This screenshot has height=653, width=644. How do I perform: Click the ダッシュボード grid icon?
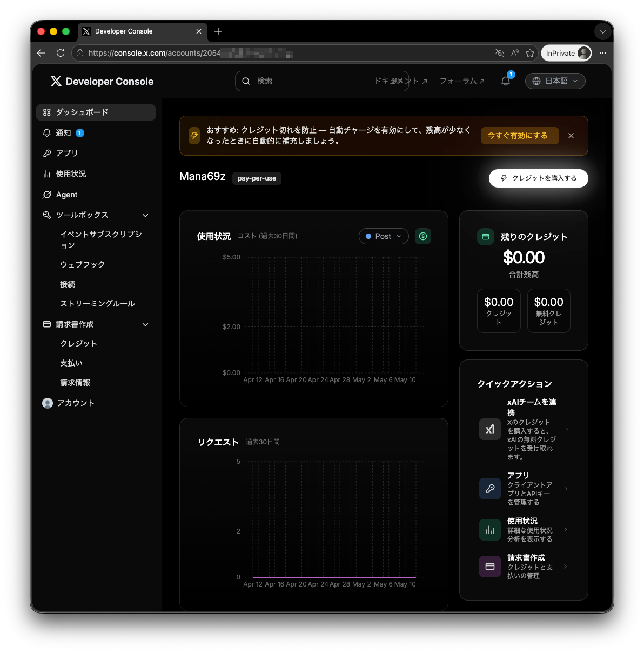click(x=47, y=112)
